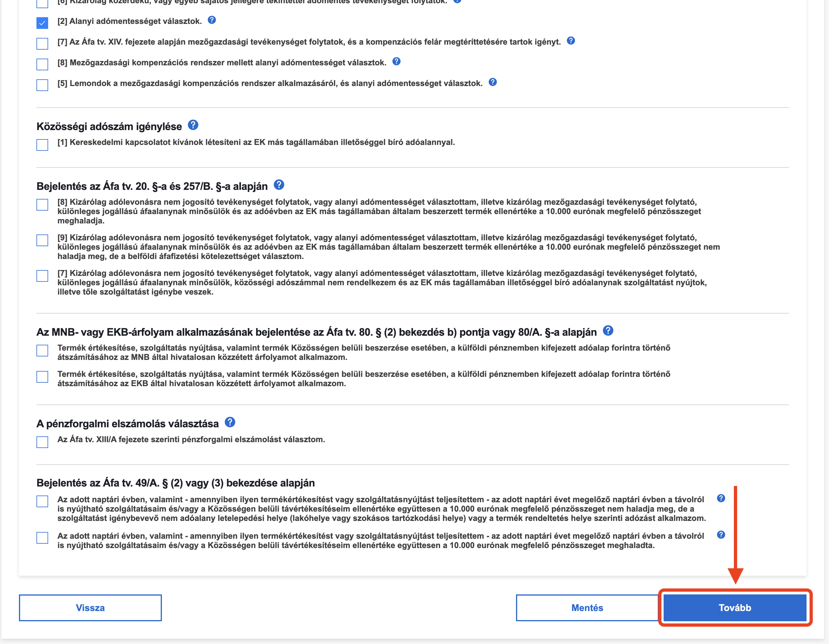The image size is (829, 644).
Task: Open help icon for option [7] mezőgazdasági tevékenység
Action: click(571, 41)
